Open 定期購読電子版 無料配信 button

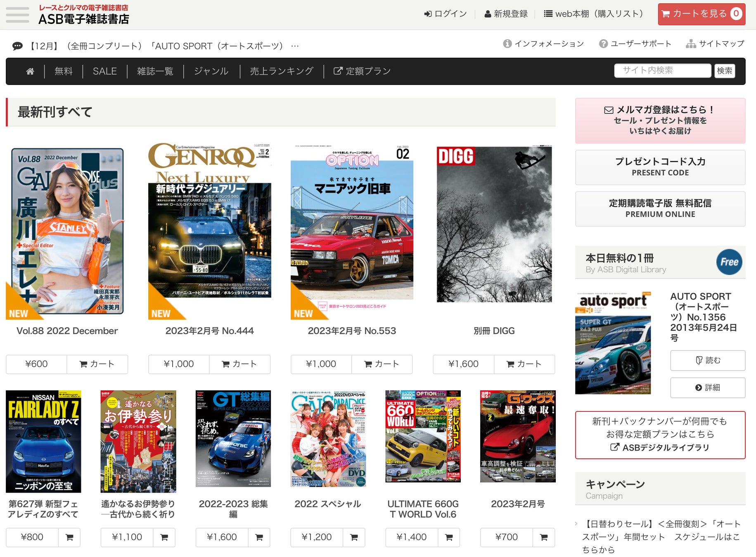(x=660, y=209)
